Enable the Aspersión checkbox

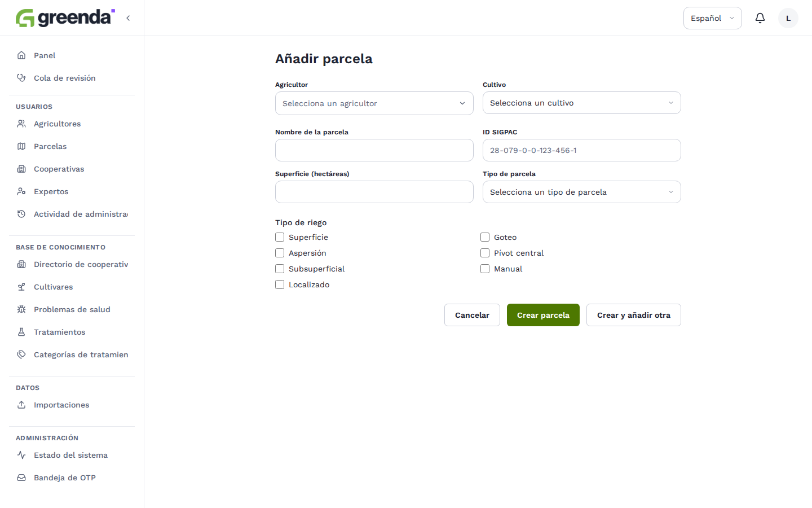click(x=280, y=253)
